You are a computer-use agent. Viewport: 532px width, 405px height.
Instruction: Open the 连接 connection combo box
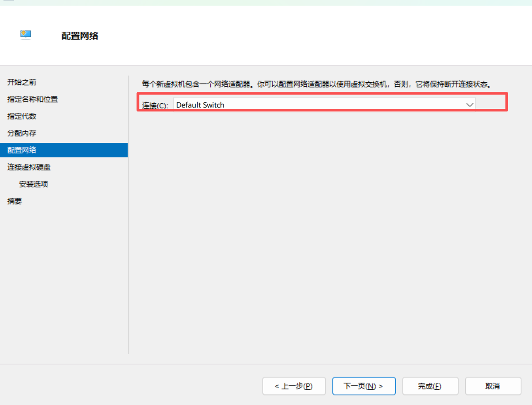pyautogui.click(x=322, y=105)
